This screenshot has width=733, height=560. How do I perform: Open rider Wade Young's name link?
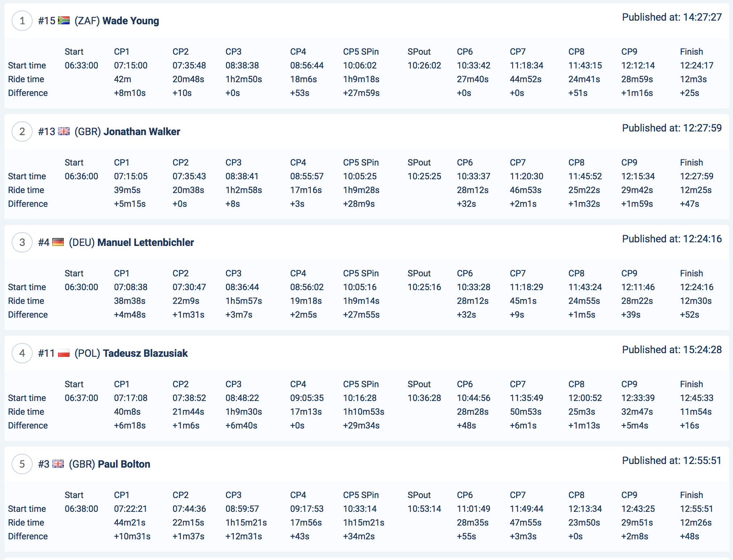(x=131, y=21)
